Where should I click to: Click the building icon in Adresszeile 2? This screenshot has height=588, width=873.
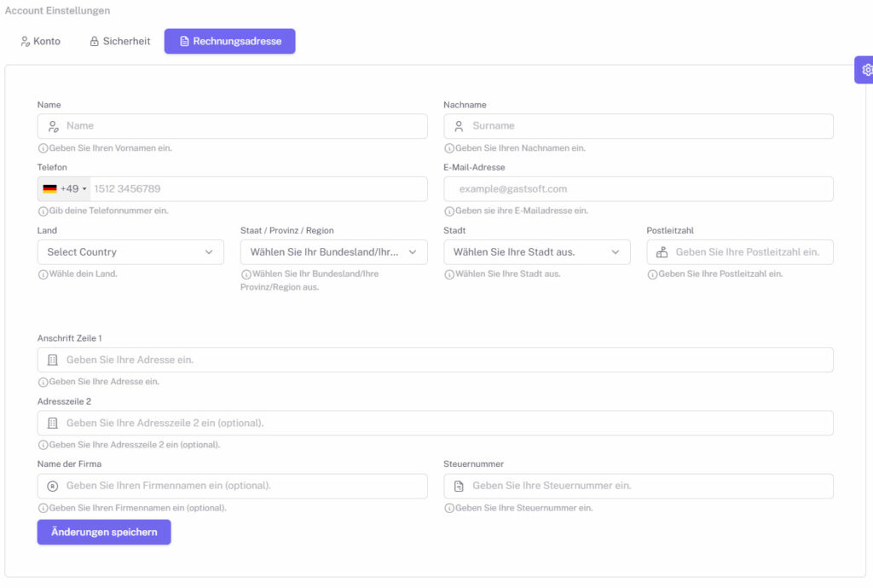[53, 423]
